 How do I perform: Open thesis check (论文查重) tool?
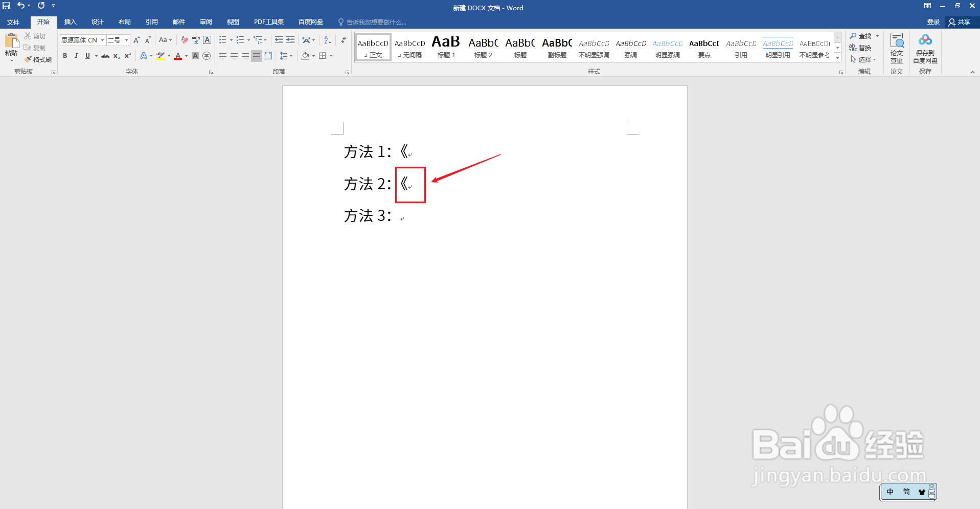click(x=897, y=48)
